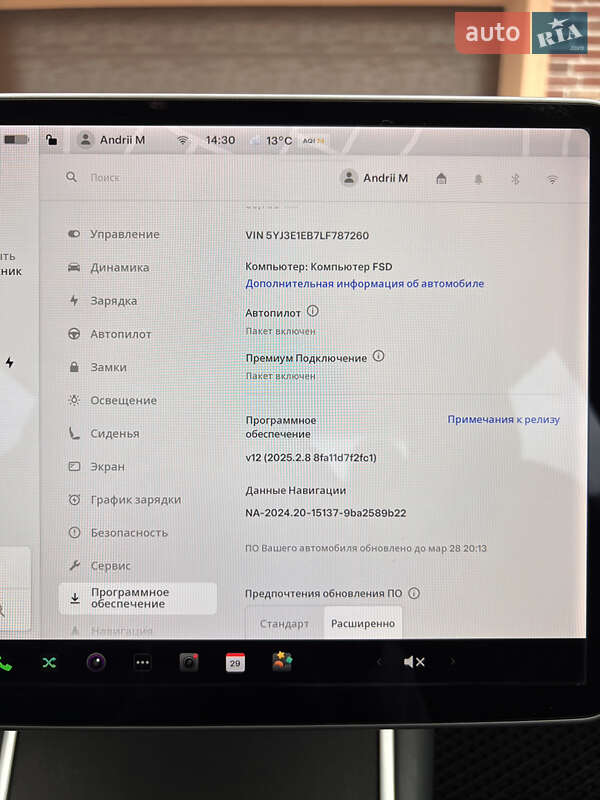Open the Сиденья settings menu
The height and width of the screenshot is (800, 600).
coord(104,433)
